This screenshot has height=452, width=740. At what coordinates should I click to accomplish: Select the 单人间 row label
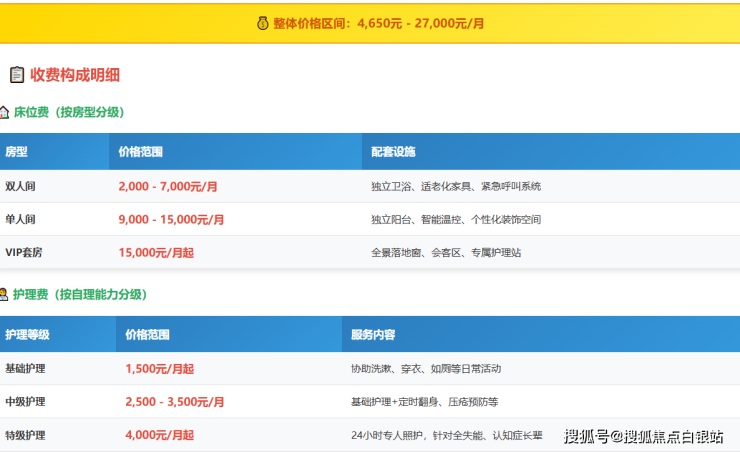point(20,219)
